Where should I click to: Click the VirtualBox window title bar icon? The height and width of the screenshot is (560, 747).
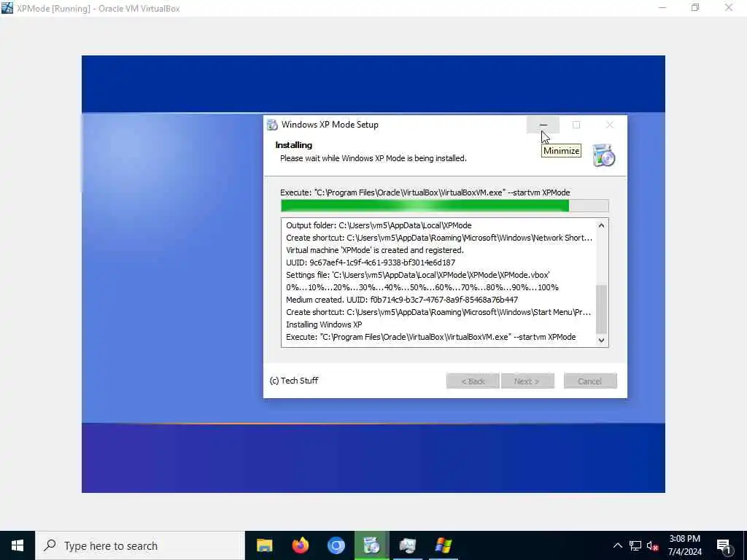click(x=7, y=8)
